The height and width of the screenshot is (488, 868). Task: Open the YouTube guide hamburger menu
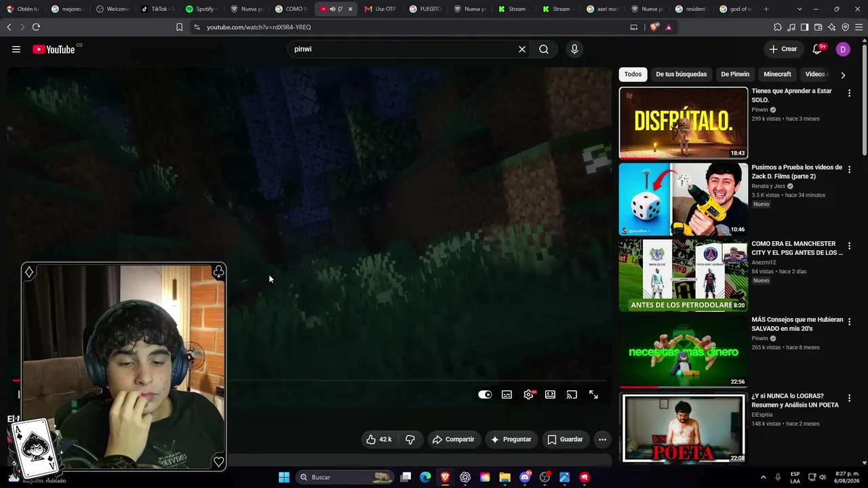tap(16, 49)
